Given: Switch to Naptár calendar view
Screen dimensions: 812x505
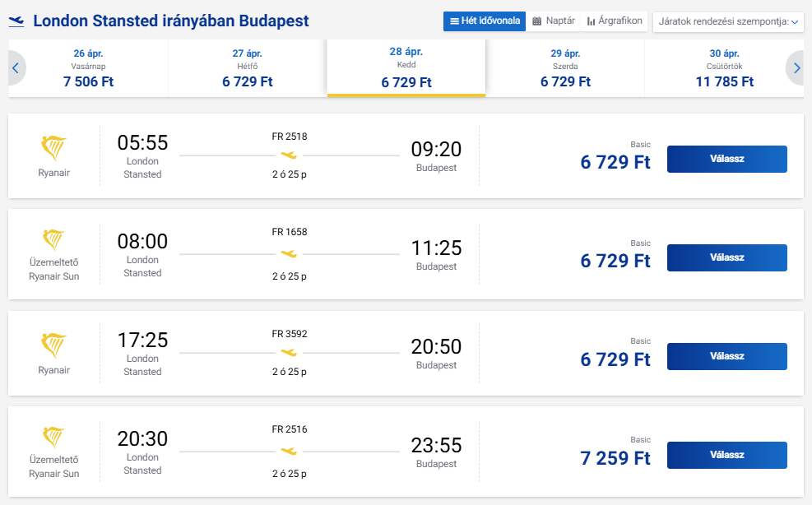Looking at the screenshot, I should point(554,21).
